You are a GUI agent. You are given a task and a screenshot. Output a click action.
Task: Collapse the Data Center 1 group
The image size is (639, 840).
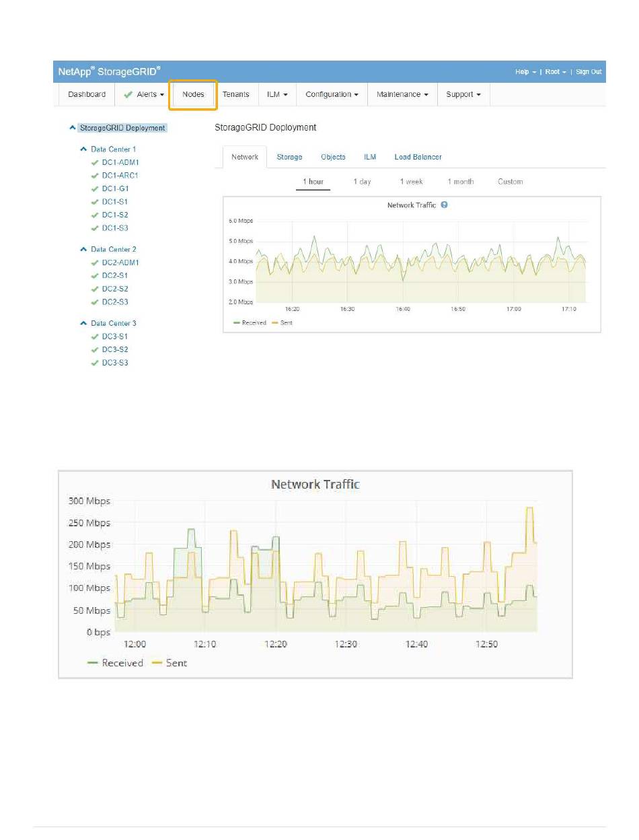click(83, 149)
